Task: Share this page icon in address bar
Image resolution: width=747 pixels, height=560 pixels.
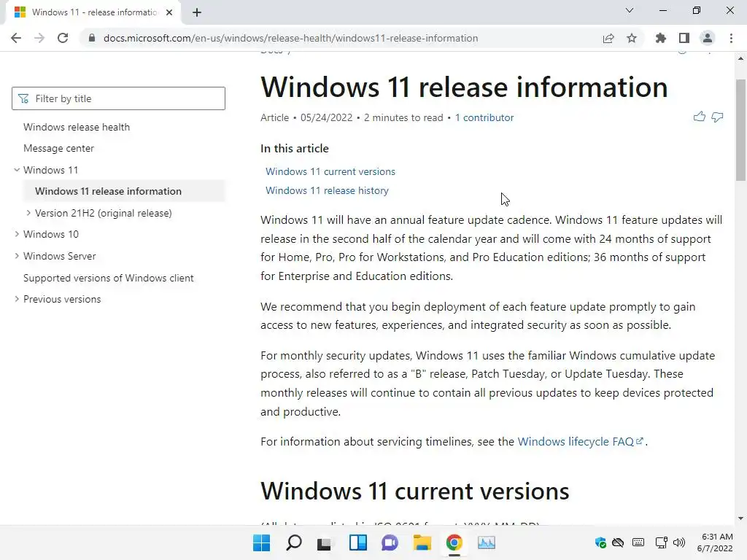Action: [608, 38]
